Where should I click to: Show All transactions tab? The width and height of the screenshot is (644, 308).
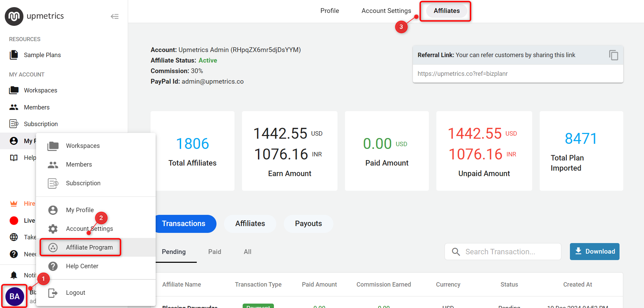(x=247, y=252)
